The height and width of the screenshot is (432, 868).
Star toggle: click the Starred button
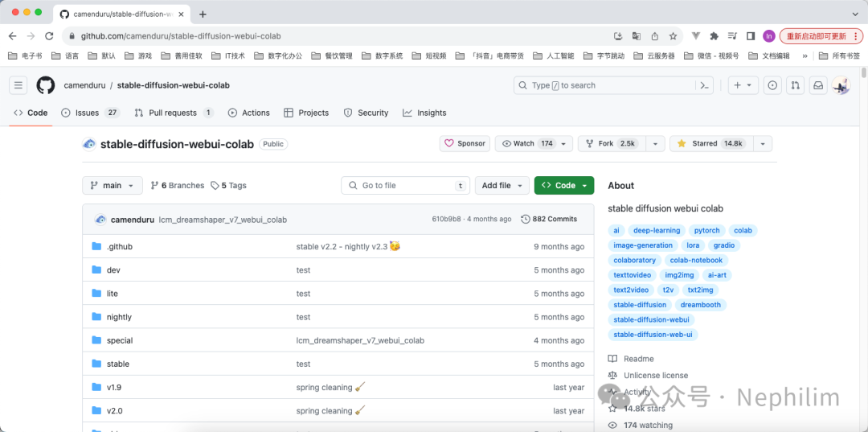click(710, 143)
